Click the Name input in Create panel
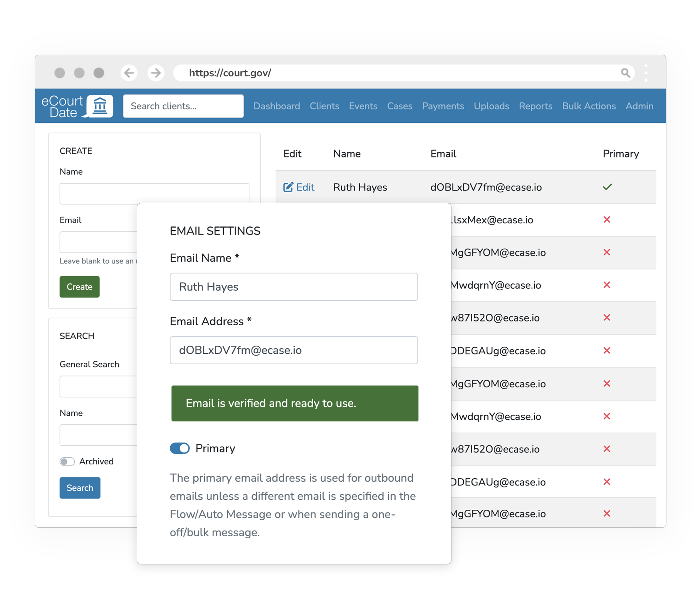 coord(154,193)
